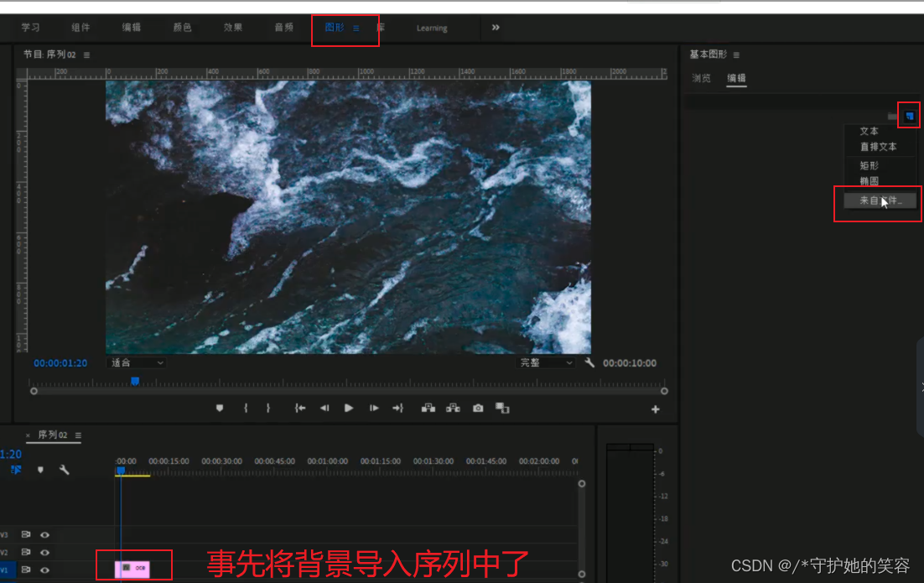Image resolution: width=924 pixels, height=583 pixels.
Task: Show more workspaces with the chevron
Action: pos(496,27)
